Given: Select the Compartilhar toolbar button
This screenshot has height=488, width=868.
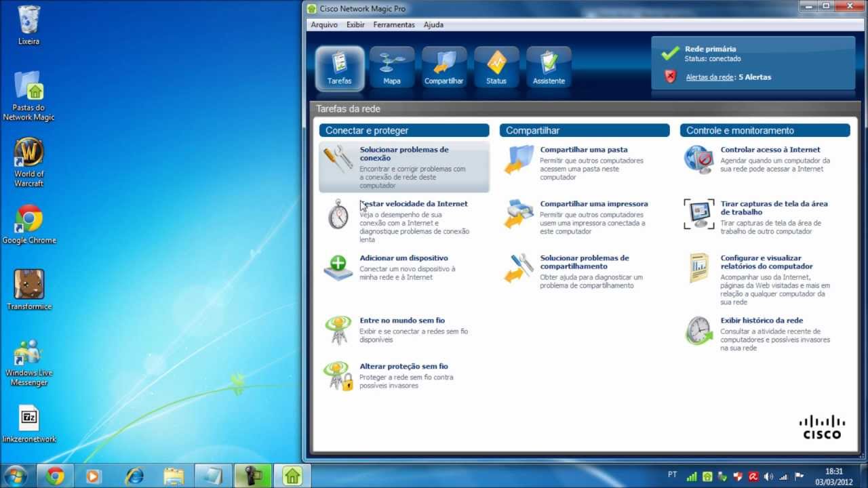Looking at the screenshot, I should (444, 68).
